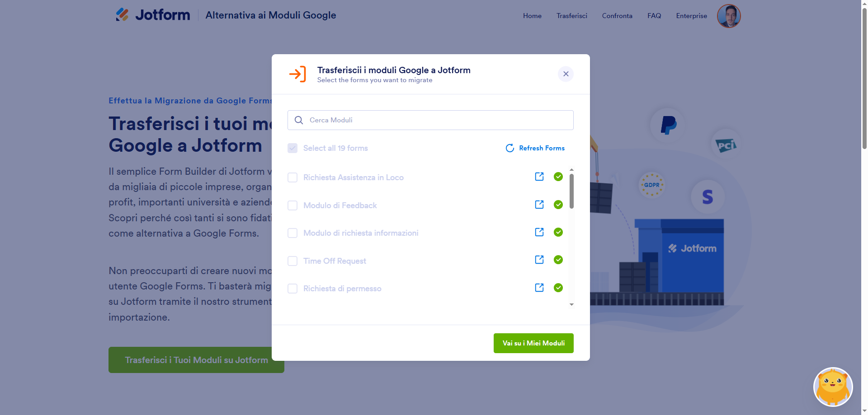Click the Modulo di richiesta informazioni form name

coord(361,233)
